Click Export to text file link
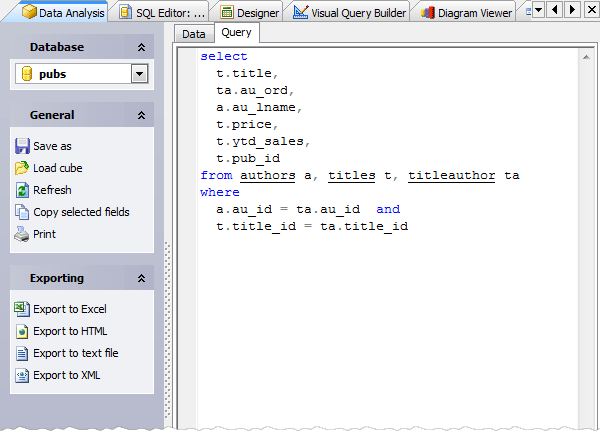 [75, 353]
